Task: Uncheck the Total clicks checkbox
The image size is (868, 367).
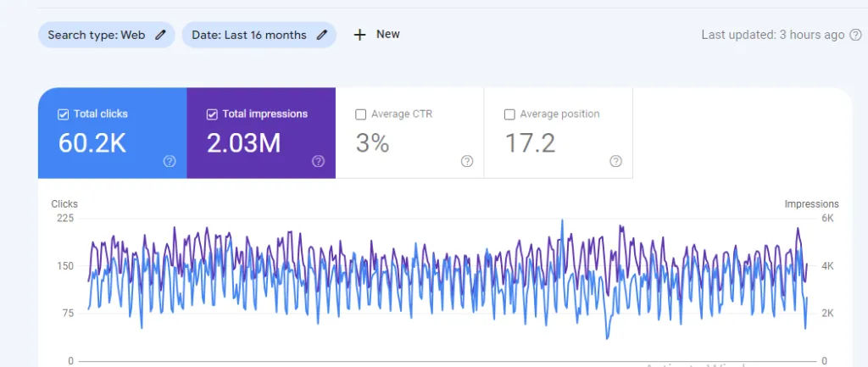Action: click(63, 114)
